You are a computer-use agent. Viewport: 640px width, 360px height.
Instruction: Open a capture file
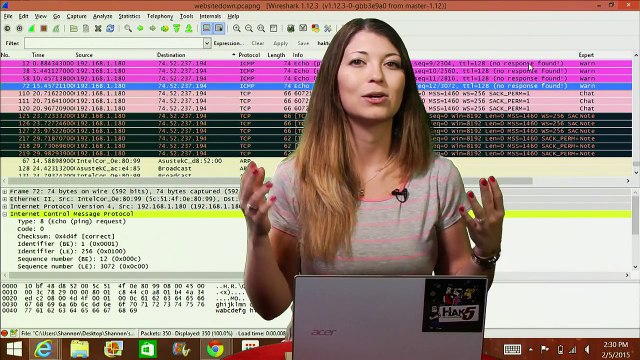pos(73,28)
